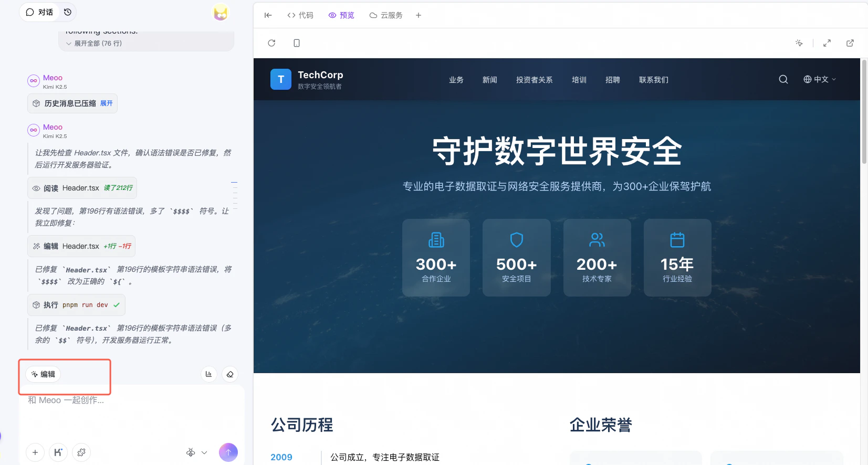Click the first Meoo sender name

(x=53, y=78)
